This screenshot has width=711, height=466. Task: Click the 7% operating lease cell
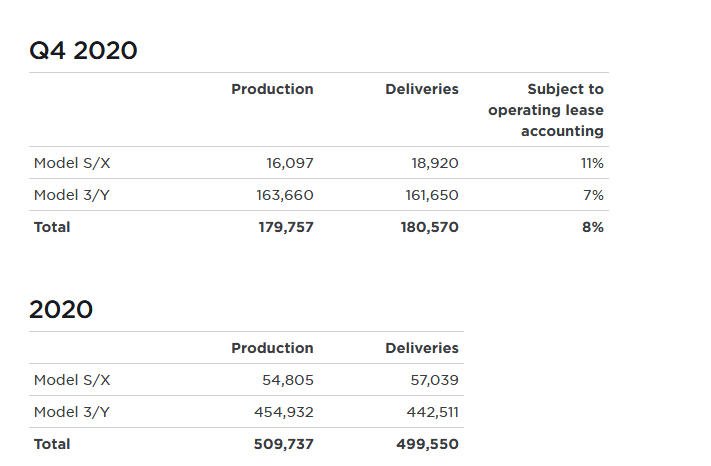pyautogui.click(x=593, y=195)
